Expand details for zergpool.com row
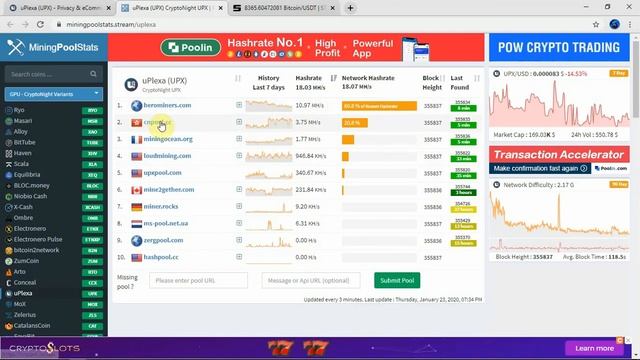Screen dimensions: 640x360 tap(239, 240)
